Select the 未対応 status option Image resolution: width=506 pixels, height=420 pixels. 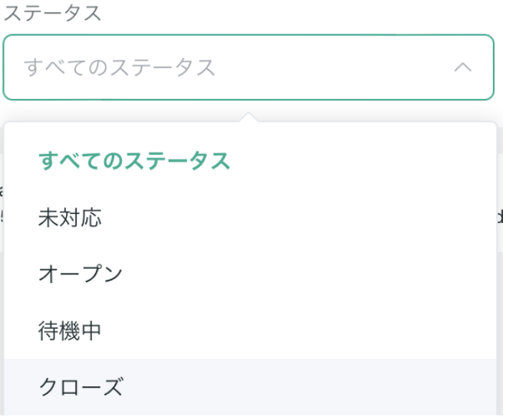click(70, 218)
